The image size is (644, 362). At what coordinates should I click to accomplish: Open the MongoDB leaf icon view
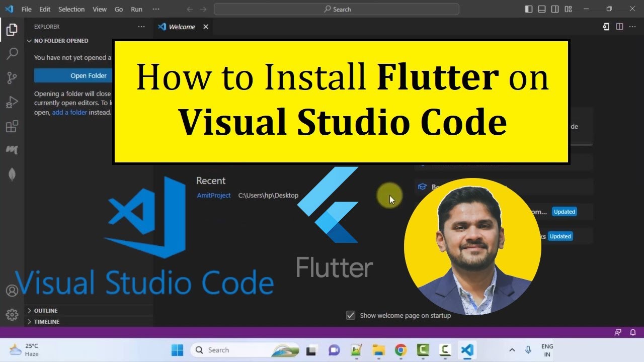[x=12, y=174]
